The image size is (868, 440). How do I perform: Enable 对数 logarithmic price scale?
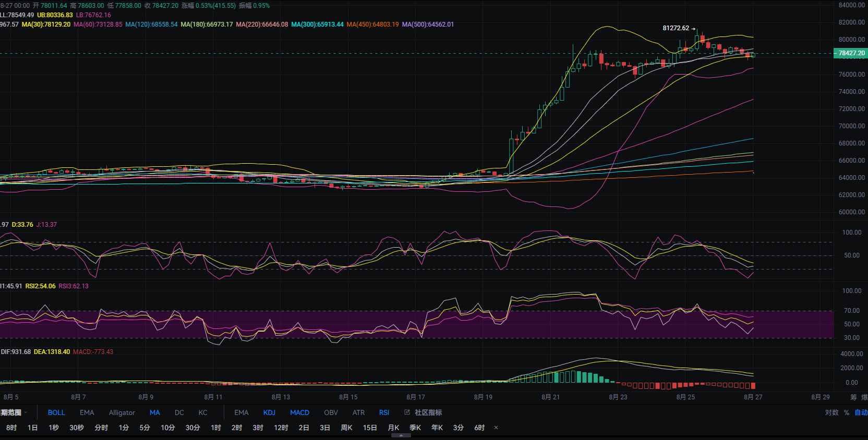tap(832, 412)
